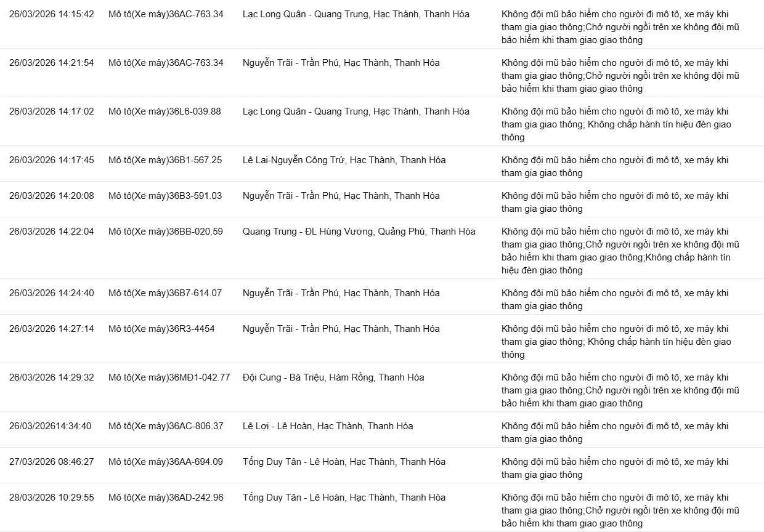Select Lê Lợi - Lê Hoàn location

click(328, 426)
